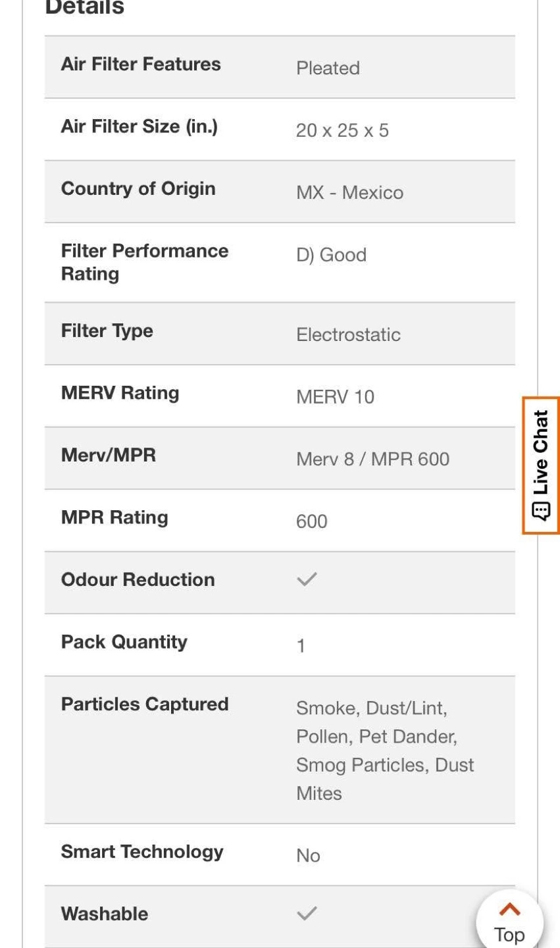Select the MERV 10 rating value

tap(335, 397)
